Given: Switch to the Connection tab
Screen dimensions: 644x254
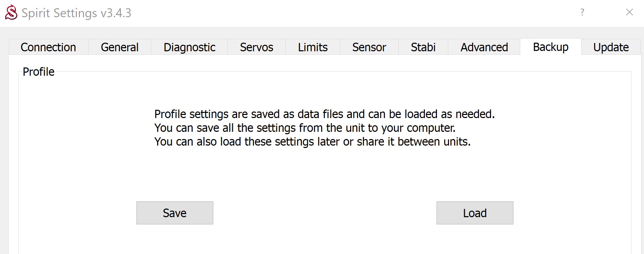Looking at the screenshot, I should tap(48, 47).
